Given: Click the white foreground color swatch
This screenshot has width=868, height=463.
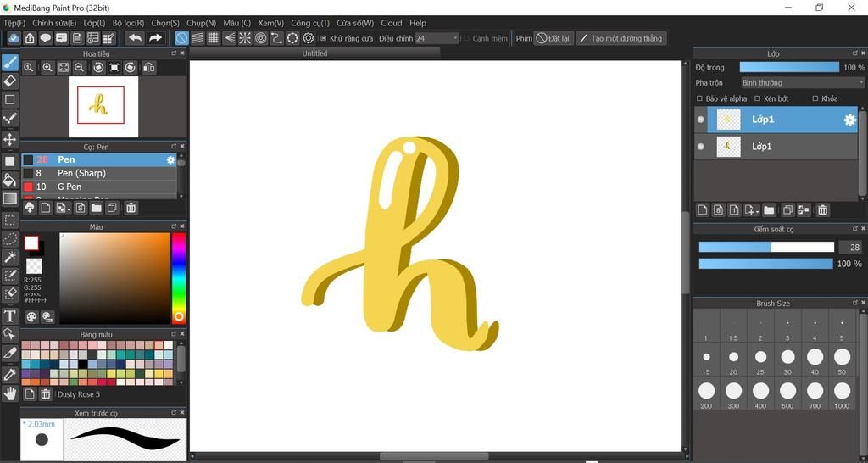Looking at the screenshot, I should pyautogui.click(x=31, y=243).
